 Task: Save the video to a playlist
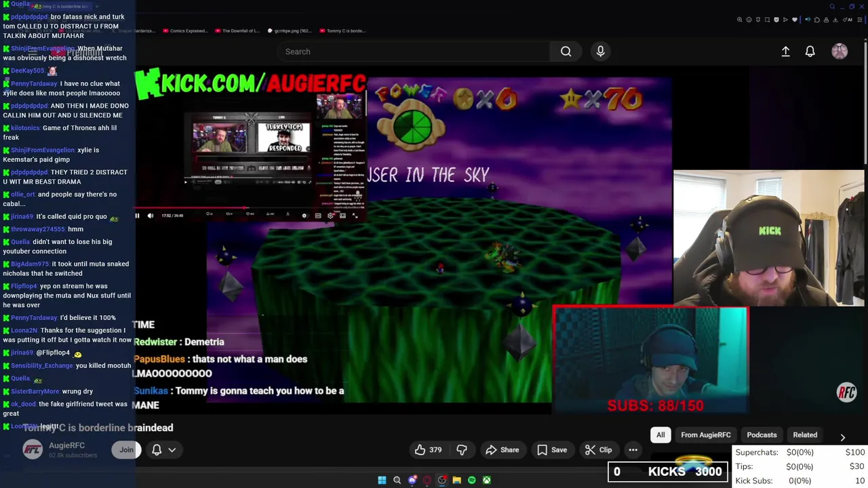pos(552,449)
